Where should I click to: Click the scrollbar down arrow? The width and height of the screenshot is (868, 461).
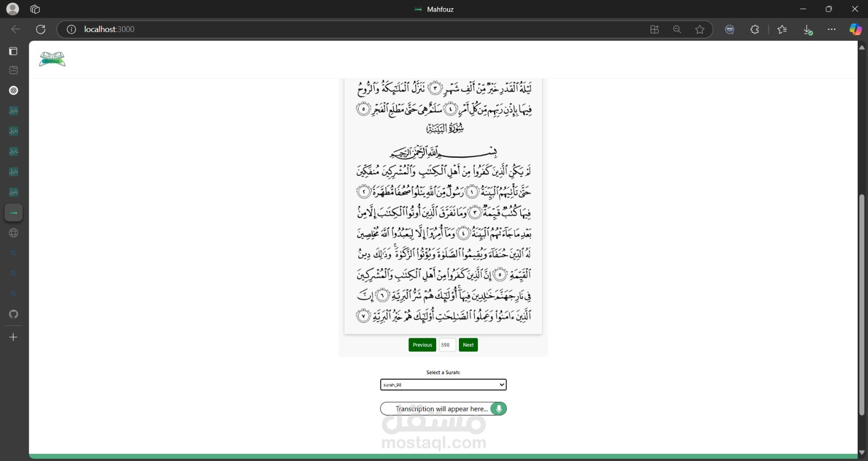[x=862, y=452]
